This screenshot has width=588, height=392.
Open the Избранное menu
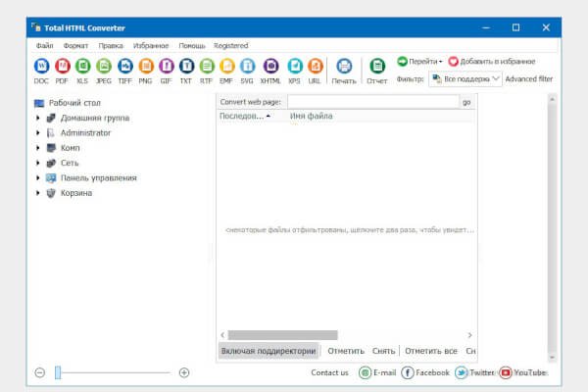pyautogui.click(x=151, y=46)
